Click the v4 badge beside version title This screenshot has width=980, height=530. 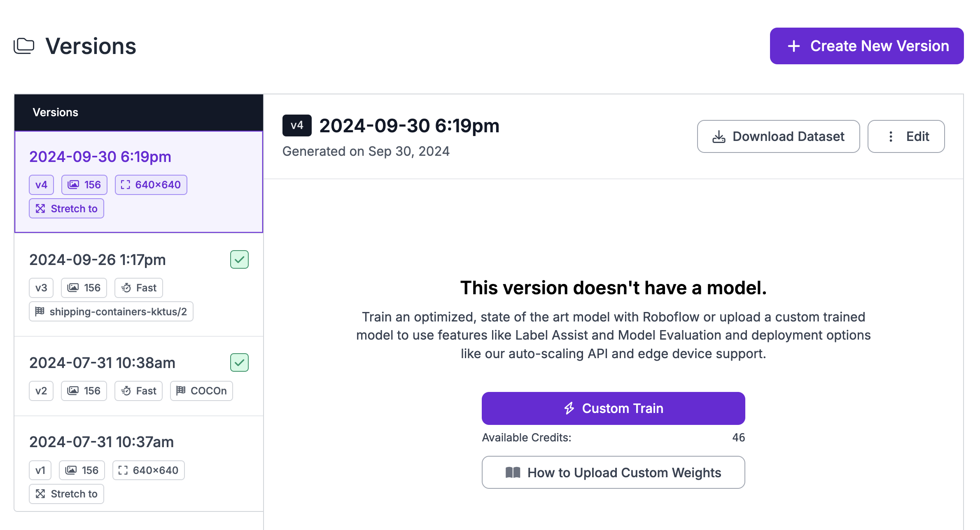(297, 126)
